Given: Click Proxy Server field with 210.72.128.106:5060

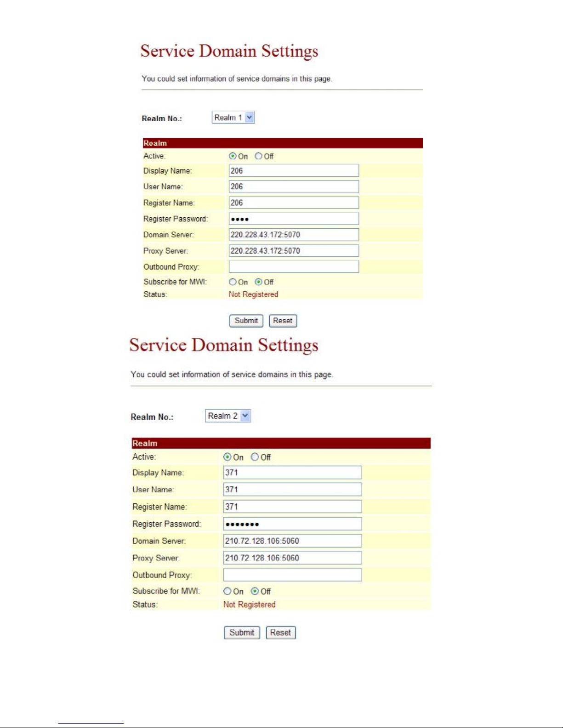Looking at the screenshot, I should 292,558.
